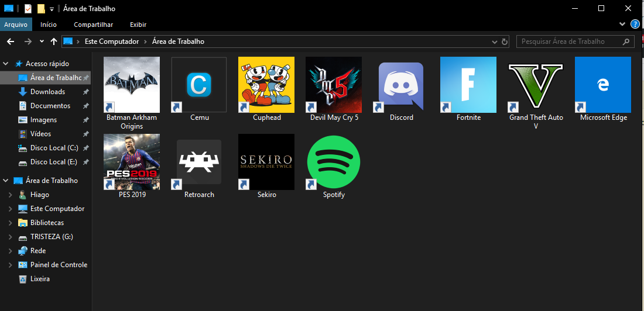
Task: Click the Rede tree label
Action: 38,251
